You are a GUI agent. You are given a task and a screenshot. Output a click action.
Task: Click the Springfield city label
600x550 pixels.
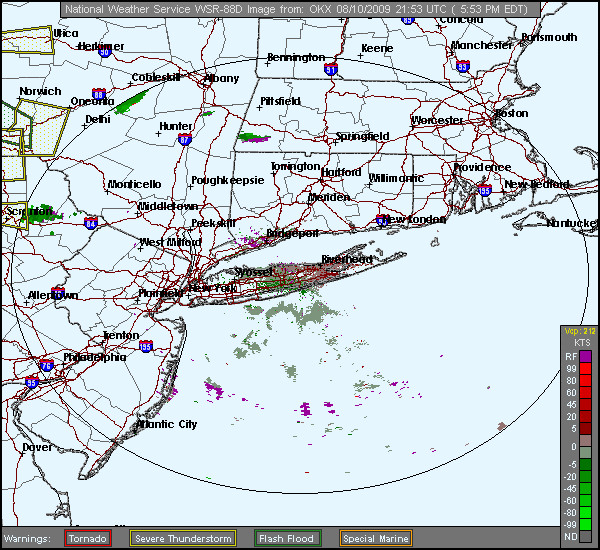point(362,136)
